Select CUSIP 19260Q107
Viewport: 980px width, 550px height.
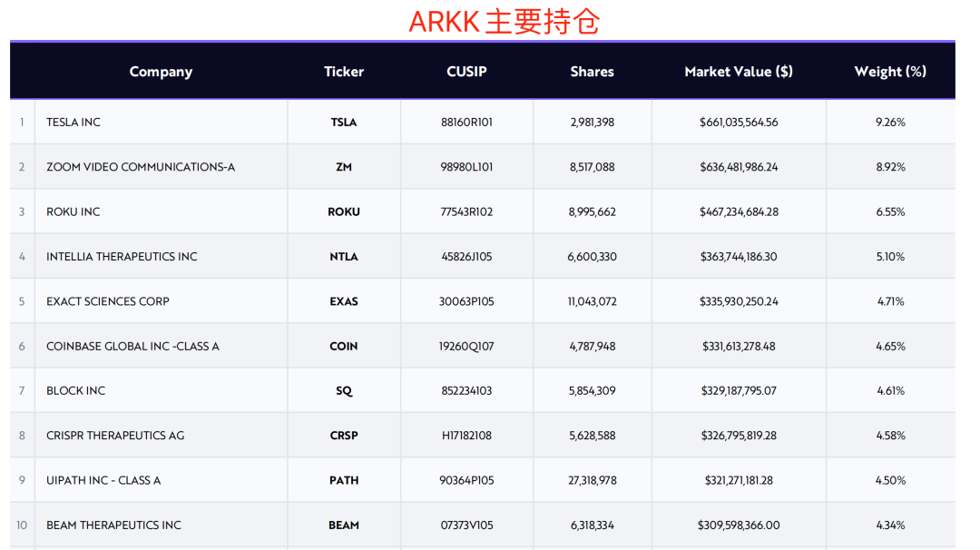467,347
